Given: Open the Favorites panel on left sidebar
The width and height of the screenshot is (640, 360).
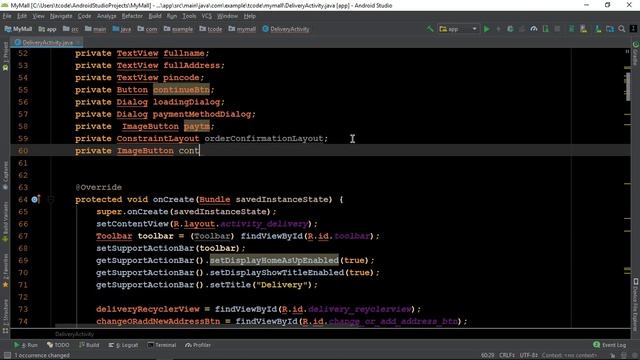Looking at the screenshot, I should pos(5,271).
